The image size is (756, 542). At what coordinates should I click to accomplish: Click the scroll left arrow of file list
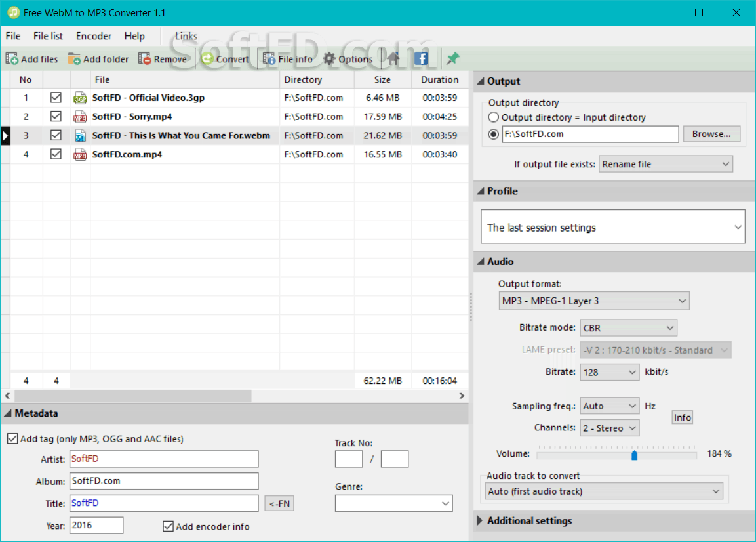click(x=7, y=396)
